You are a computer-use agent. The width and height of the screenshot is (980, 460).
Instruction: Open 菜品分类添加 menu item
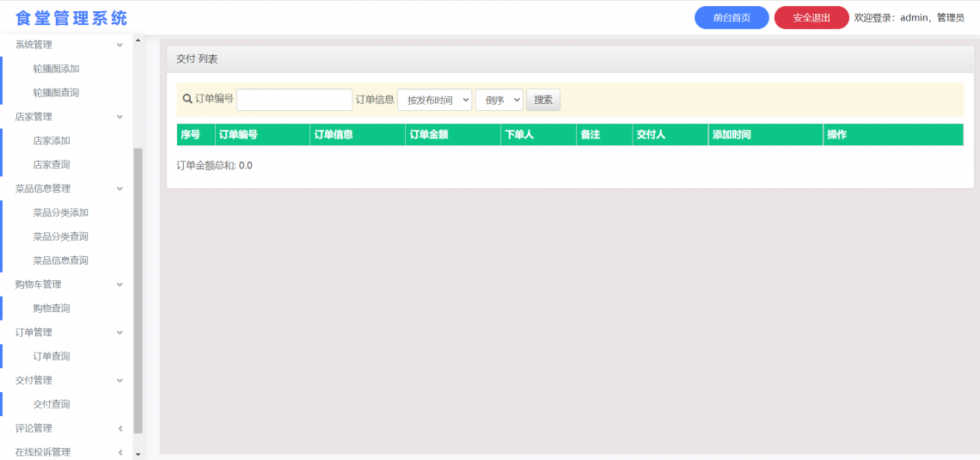click(61, 212)
